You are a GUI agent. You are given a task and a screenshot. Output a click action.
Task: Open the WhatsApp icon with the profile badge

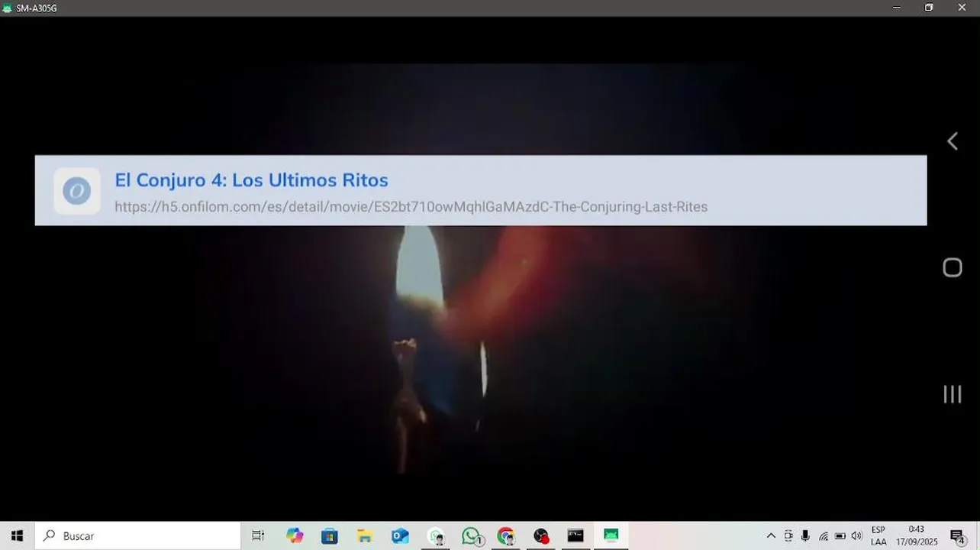[436, 536]
